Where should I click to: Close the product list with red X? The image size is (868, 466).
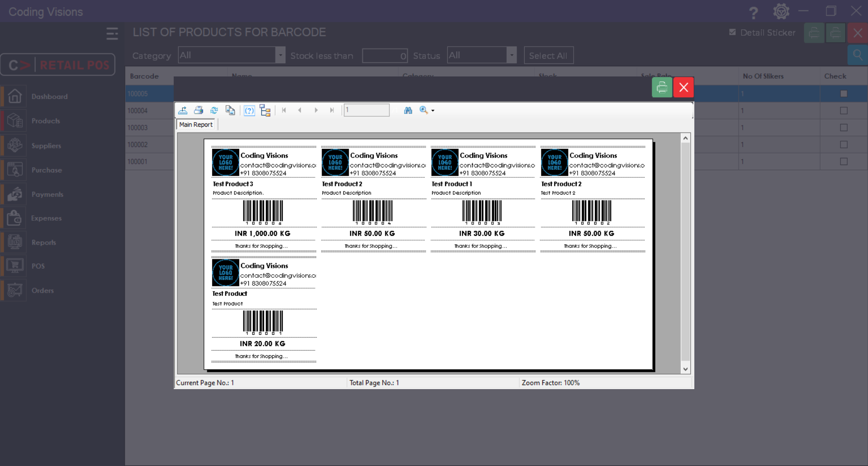pyautogui.click(x=858, y=33)
